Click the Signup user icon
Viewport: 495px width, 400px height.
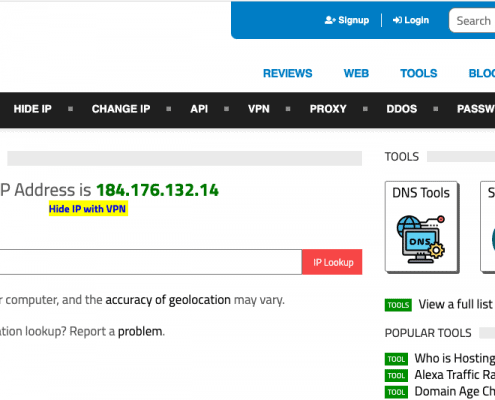click(x=330, y=20)
